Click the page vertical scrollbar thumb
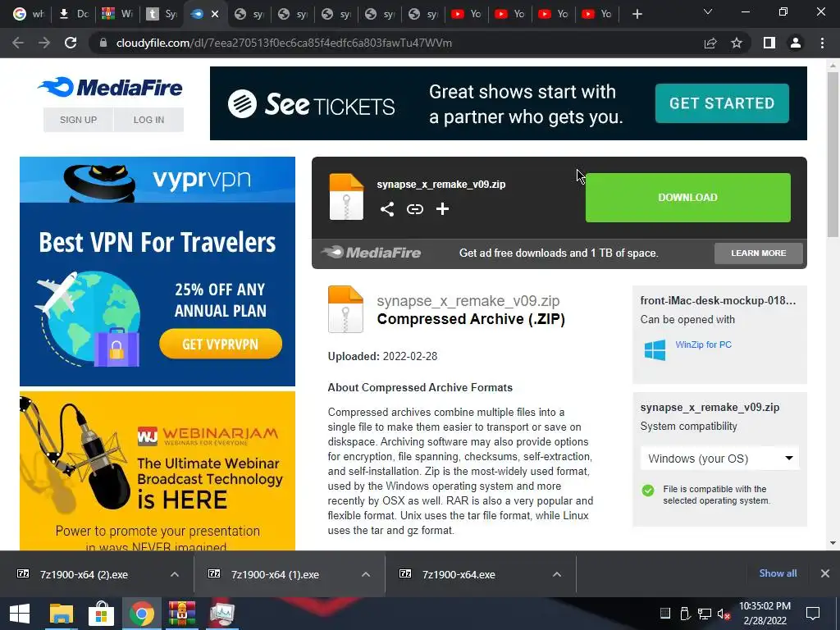 point(833,154)
